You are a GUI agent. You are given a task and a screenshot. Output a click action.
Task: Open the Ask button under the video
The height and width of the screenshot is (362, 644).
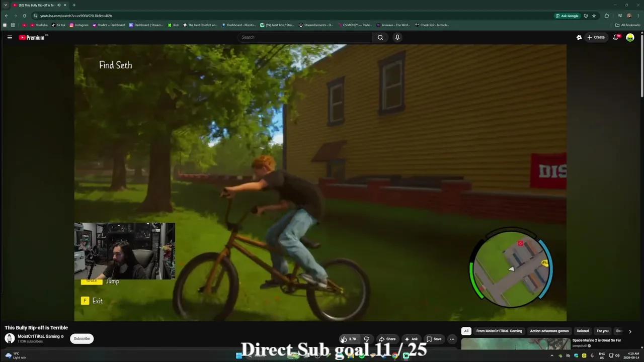click(x=411, y=339)
